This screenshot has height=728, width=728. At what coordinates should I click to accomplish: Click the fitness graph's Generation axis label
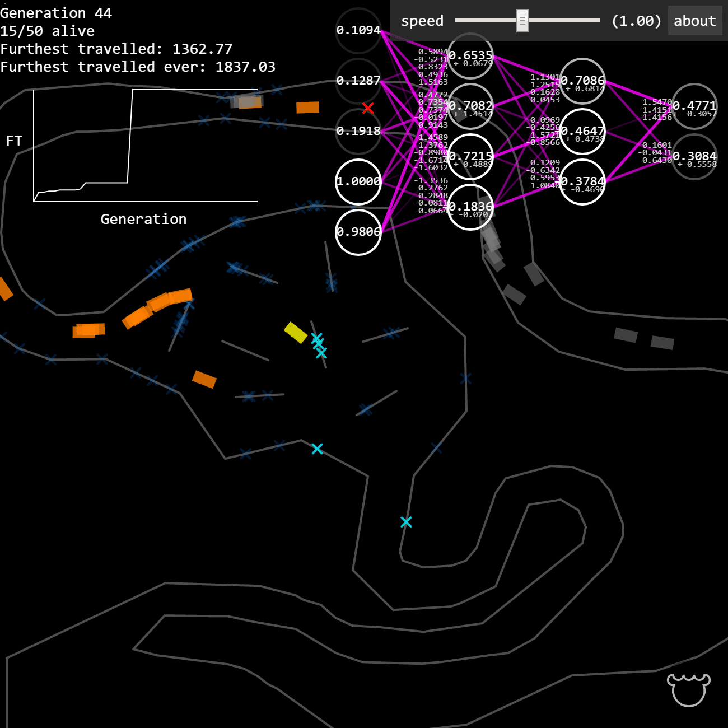click(143, 219)
